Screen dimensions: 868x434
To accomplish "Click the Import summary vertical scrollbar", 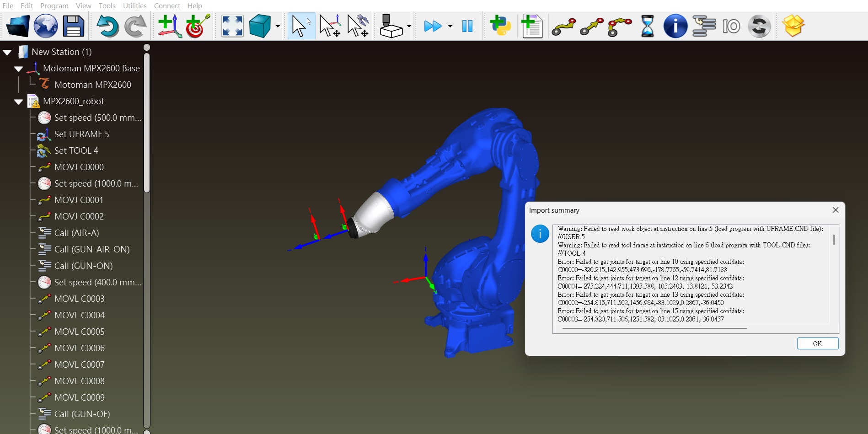I will click(x=834, y=240).
